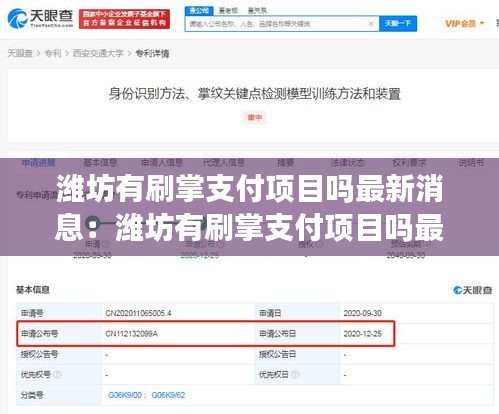Switch to the 申请进展 tab
The image size is (499, 414).
coord(38,163)
